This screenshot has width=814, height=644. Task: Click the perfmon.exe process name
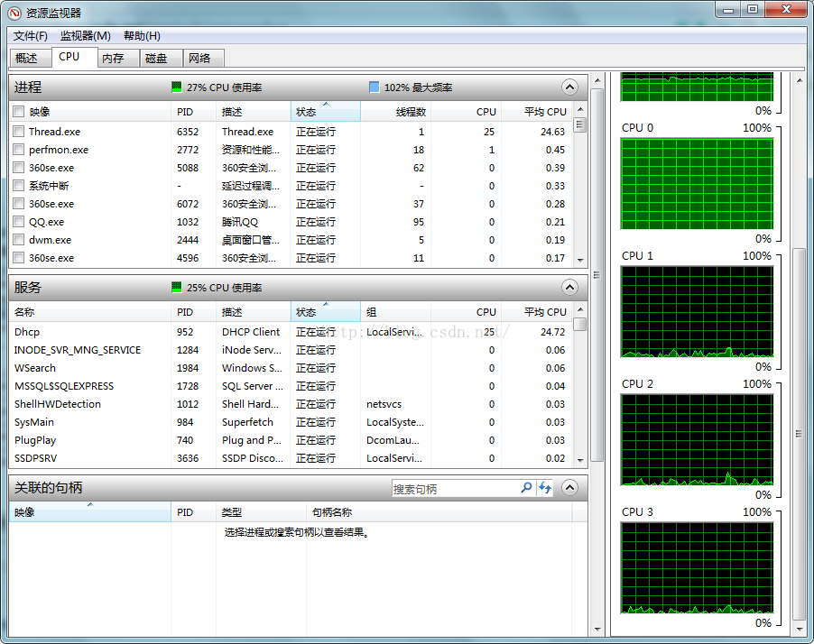pyautogui.click(x=59, y=150)
